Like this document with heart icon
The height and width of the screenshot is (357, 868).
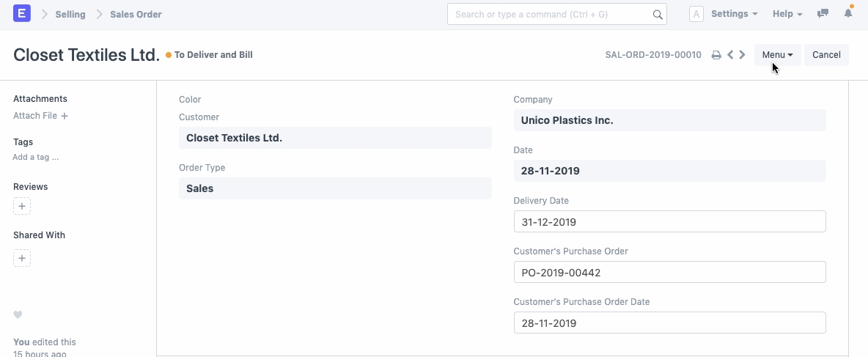click(18, 315)
